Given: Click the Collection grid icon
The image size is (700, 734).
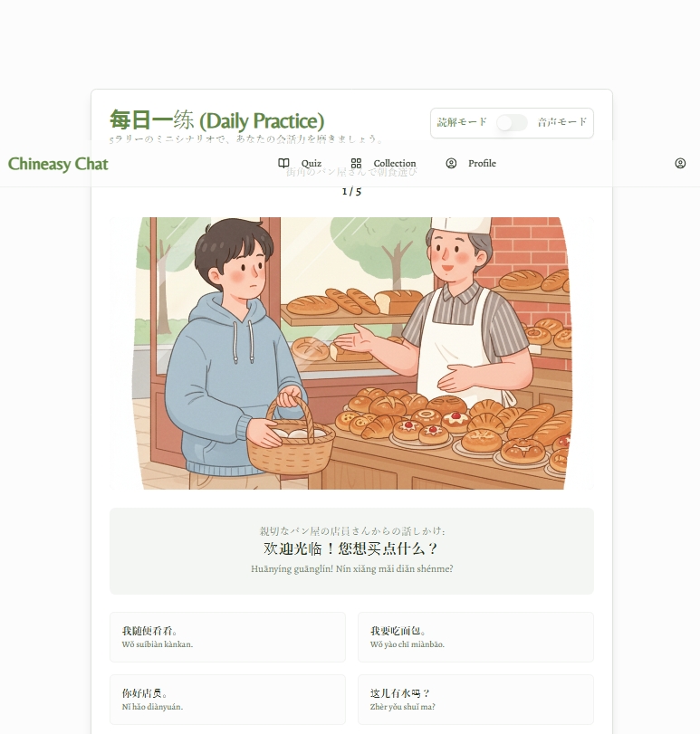Looking at the screenshot, I should point(356,163).
